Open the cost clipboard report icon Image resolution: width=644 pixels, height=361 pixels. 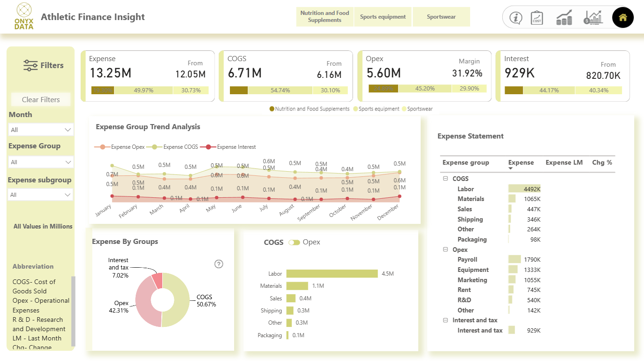[x=537, y=18]
